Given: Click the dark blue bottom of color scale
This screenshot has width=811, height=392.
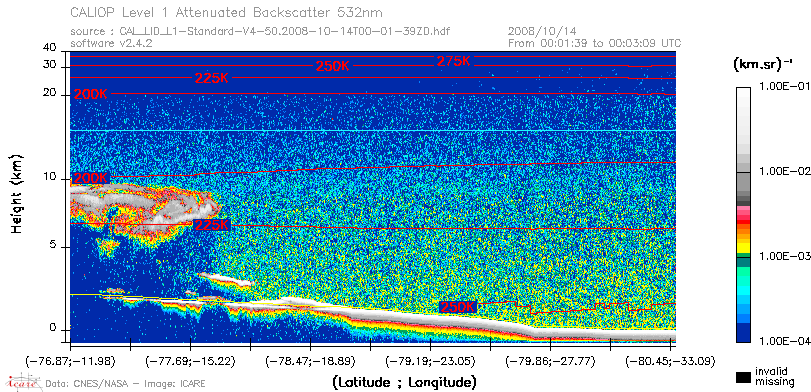Looking at the screenshot, I should (744, 334).
